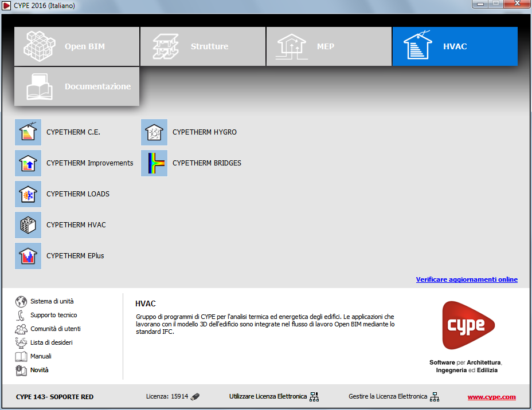Viewport: 532px width, 410px height.
Task: Click Utilizzare Licenza Elettronica text
Action: click(268, 396)
